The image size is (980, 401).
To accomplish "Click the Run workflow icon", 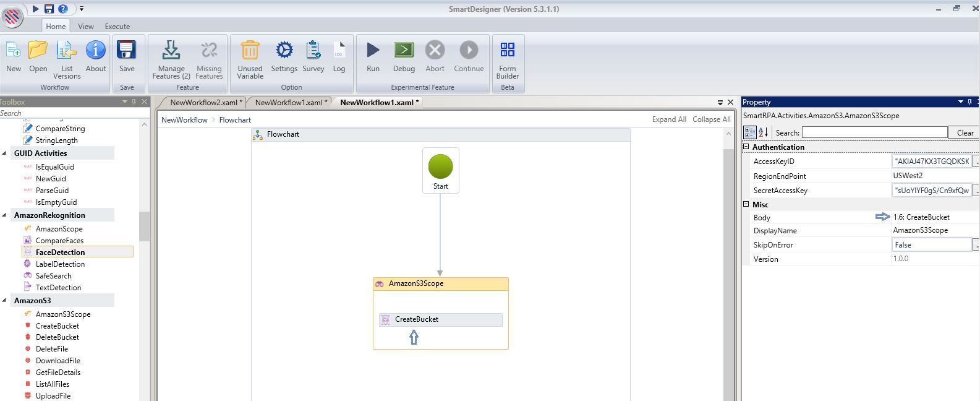I will [x=373, y=50].
